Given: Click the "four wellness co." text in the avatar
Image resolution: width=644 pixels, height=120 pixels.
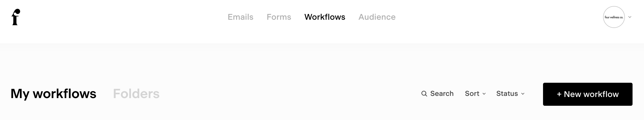Looking at the screenshot, I should click(614, 17).
